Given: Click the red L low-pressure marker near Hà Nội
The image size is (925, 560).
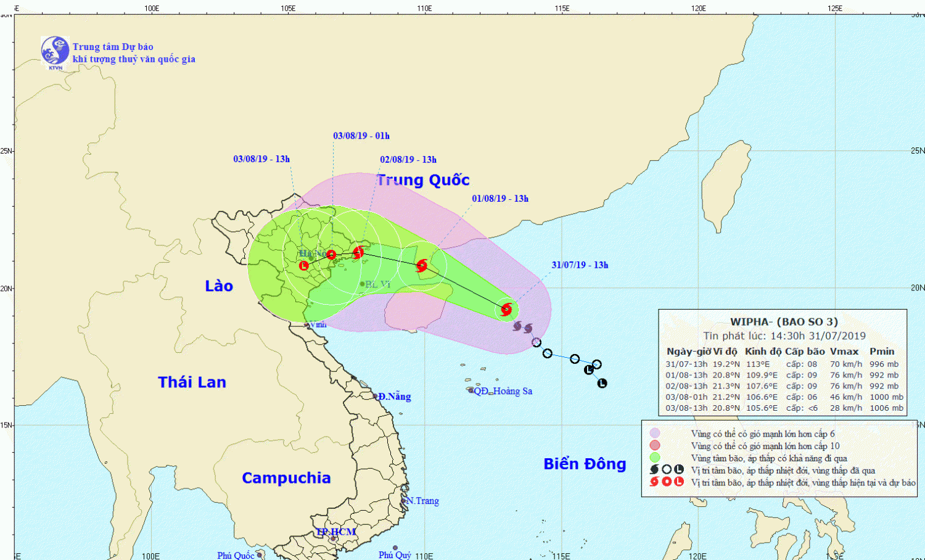Looking at the screenshot, I should click(303, 266).
